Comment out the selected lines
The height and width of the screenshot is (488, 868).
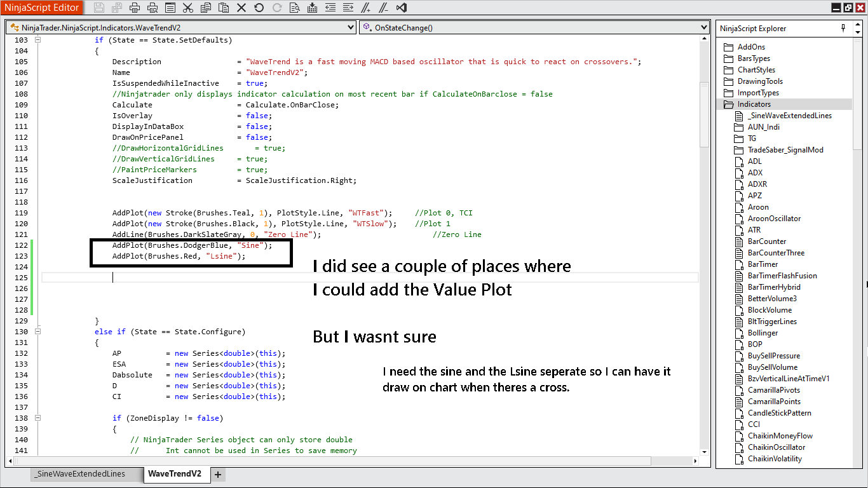click(x=366, y=8)
